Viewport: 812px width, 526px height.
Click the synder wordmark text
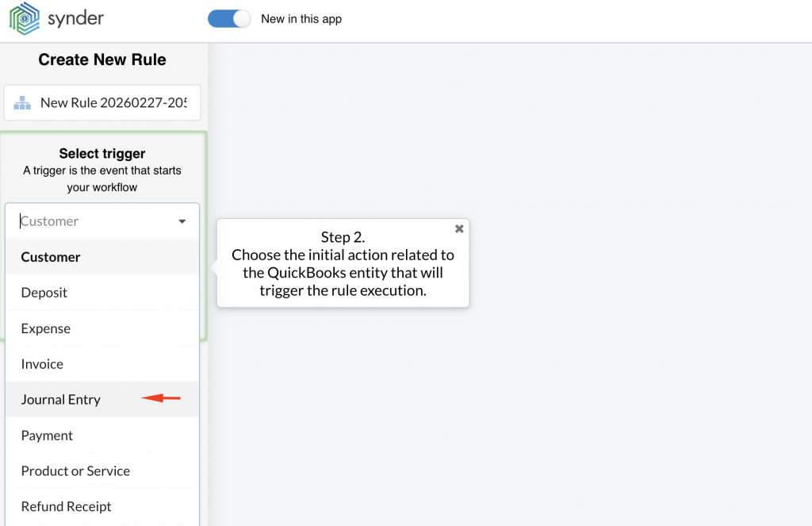[x=75, y=18]
